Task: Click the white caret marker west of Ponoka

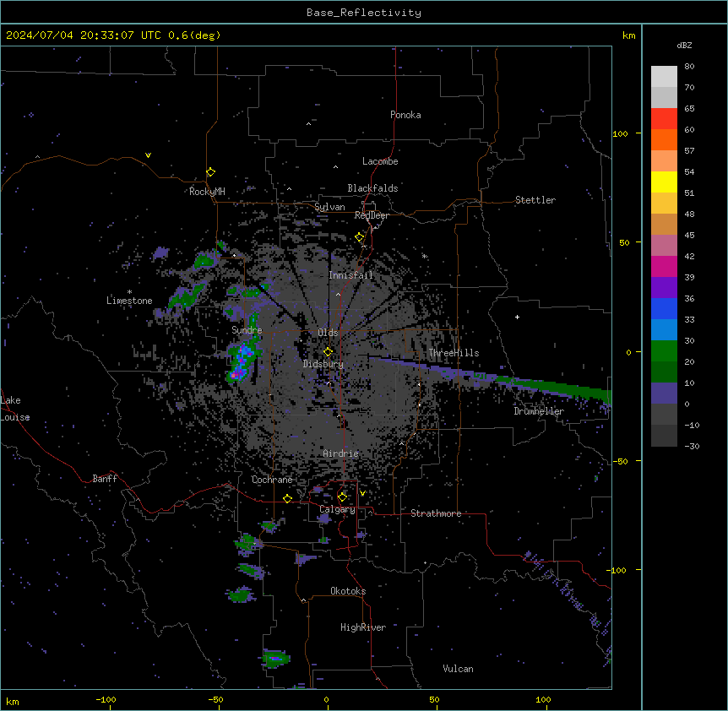Action: [309, 124]
